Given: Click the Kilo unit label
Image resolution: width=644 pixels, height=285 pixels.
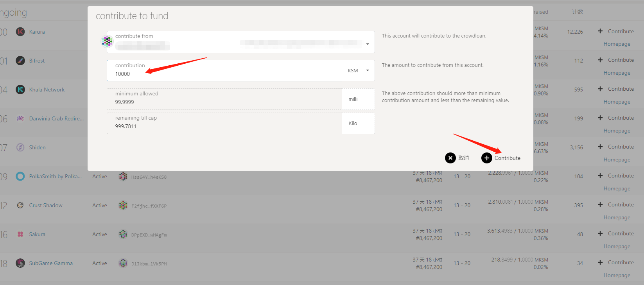Looking at the screenshot, I should [353, 123].
